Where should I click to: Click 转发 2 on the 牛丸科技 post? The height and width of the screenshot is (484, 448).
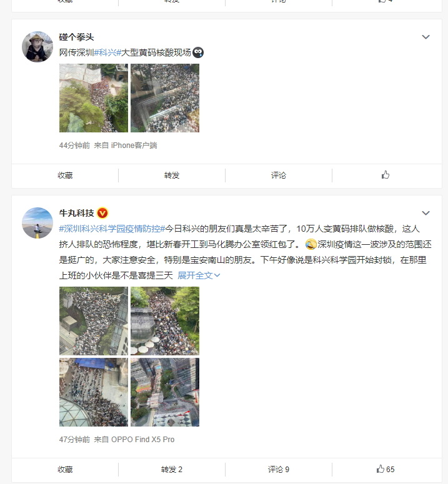[x=172, y=470]
